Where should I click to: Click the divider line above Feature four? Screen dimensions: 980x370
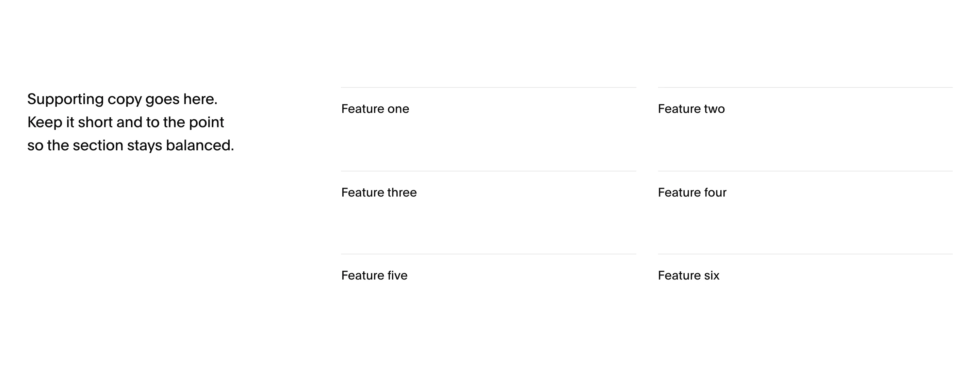tap(805, 171)
